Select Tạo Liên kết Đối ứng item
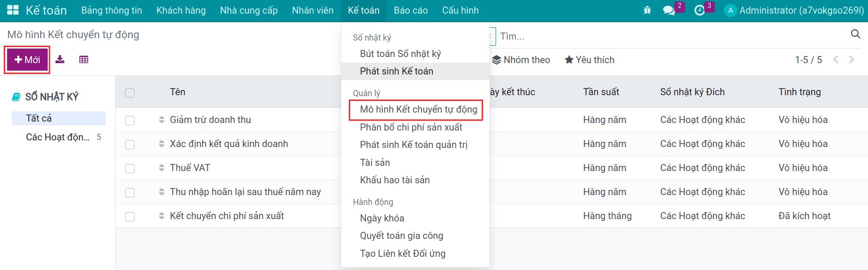This screenshot has height=270, width=868. coord(415,254)
